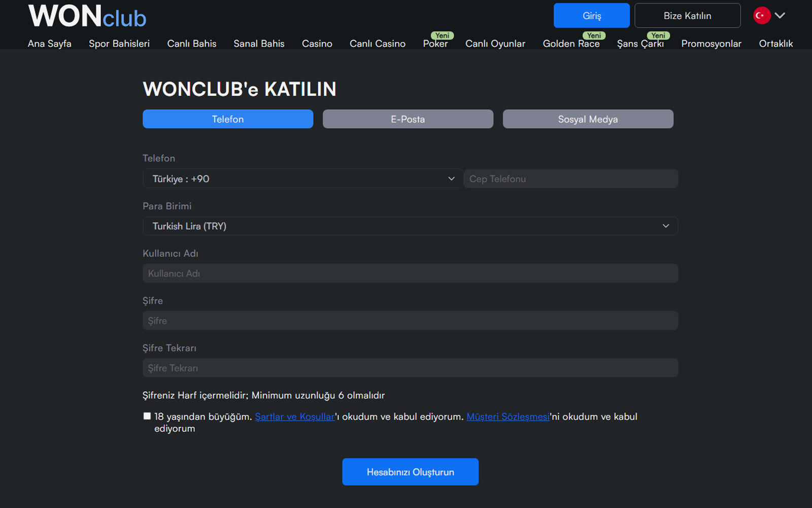This screenshot has height=508, width=812.
Task: Open the Spor Bahisleri page
Action: pos(119,44)
